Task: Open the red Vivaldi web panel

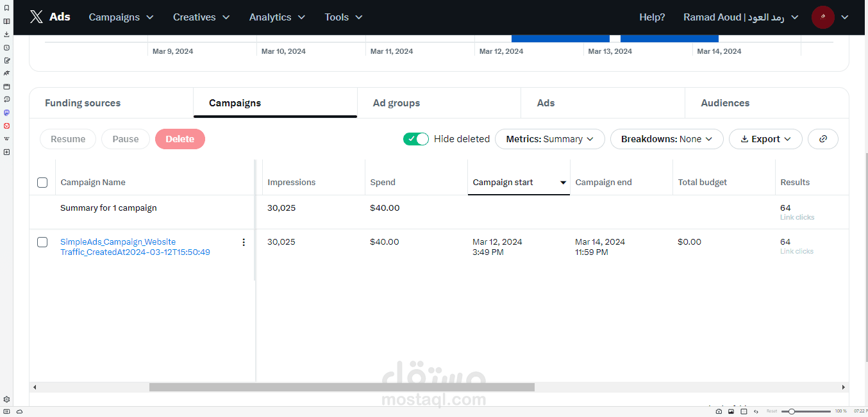Action: coord(6,126)
